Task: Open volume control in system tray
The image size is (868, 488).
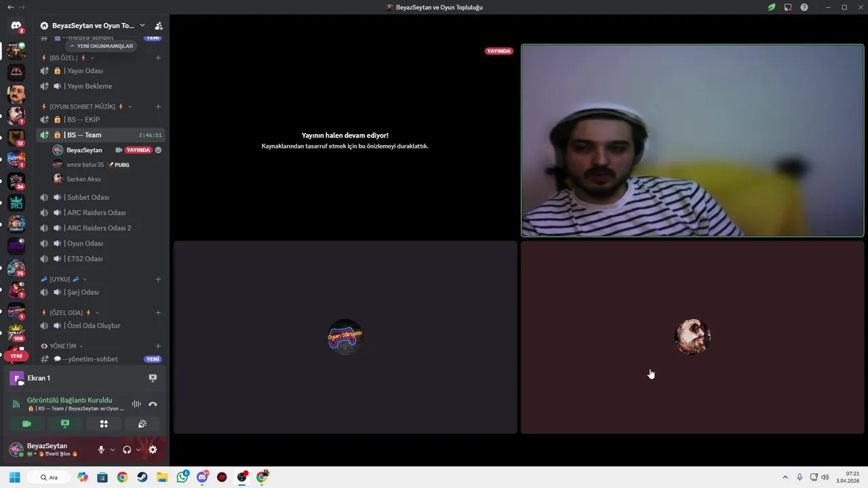Action: pos(825,477)
